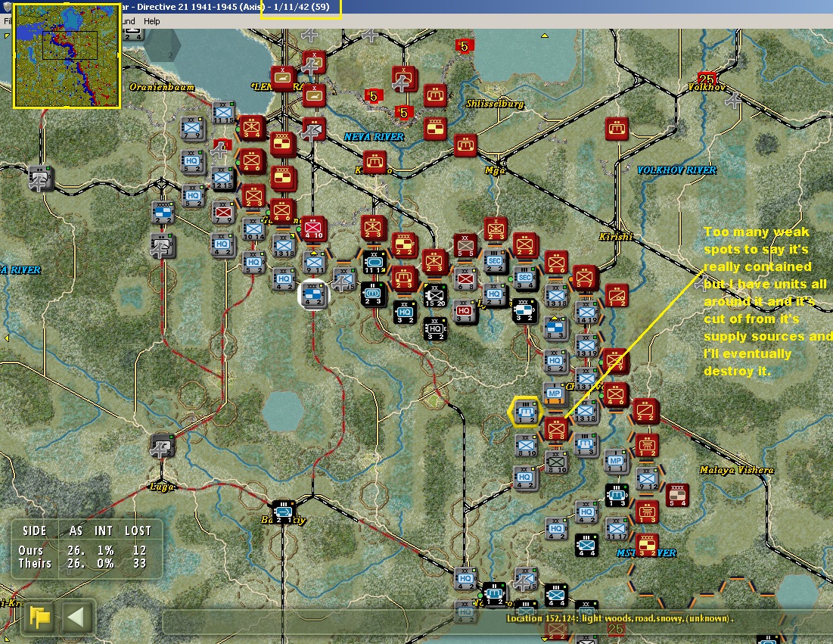Select the dark red division 5-5
Image resolution: width=833 pixels, height=644 pixels.
click(x=465, y=246)
